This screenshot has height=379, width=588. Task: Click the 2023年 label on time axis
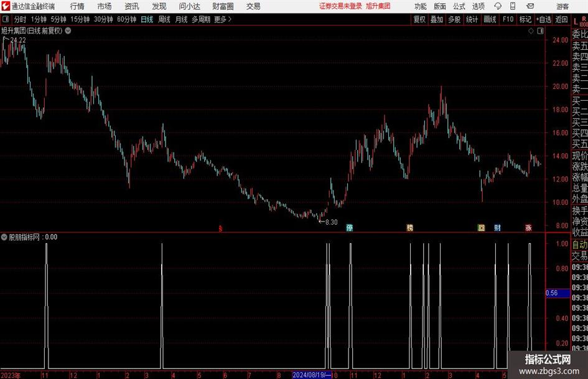[x=11, y=375]
